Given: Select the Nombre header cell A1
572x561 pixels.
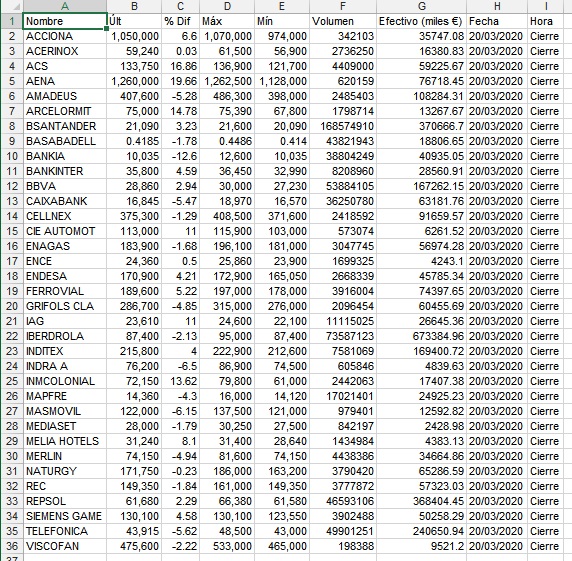Looking at the screenshot, I should tap(65, 21).
